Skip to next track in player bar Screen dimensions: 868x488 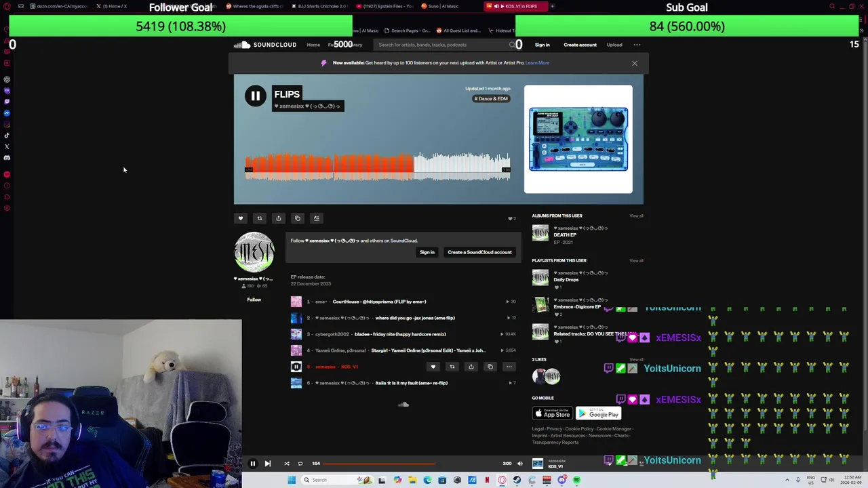pyautogui.click(x=267, y=464)
